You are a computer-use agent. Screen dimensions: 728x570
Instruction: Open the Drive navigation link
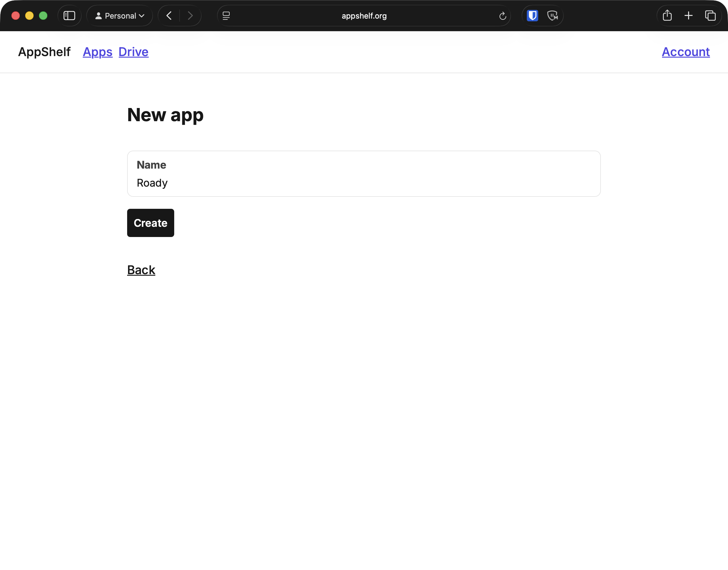pyautogui.click(x=133, y=52)
